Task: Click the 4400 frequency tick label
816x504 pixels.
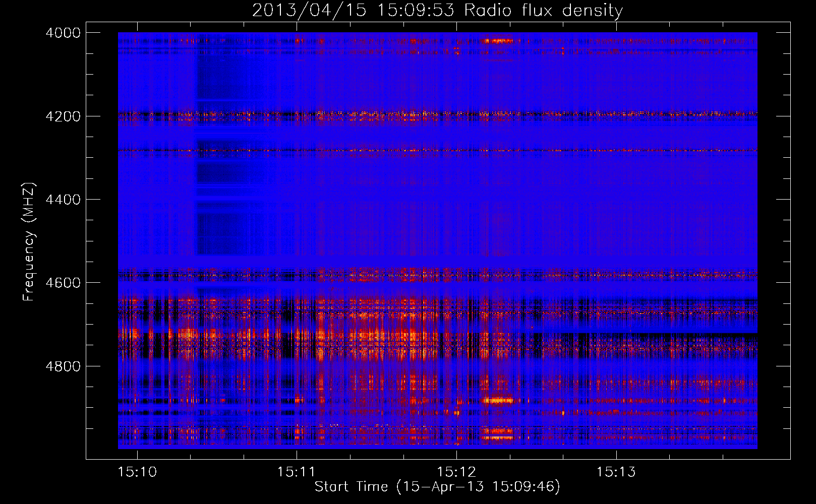Action: pos(63,200)
